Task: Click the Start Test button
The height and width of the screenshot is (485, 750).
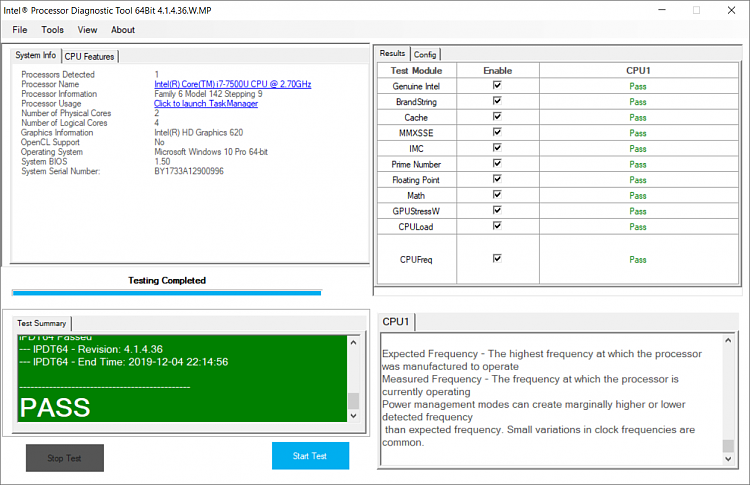Action: point(310,456)
